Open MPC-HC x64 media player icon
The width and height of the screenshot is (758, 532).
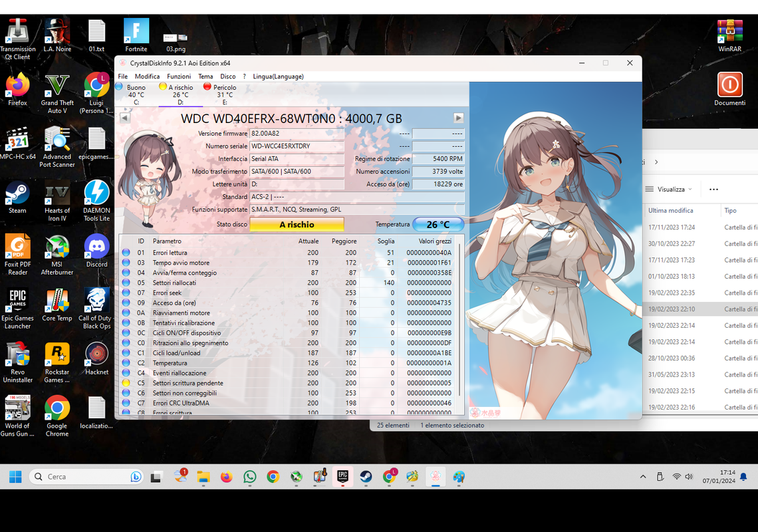[x=18, y=143]
